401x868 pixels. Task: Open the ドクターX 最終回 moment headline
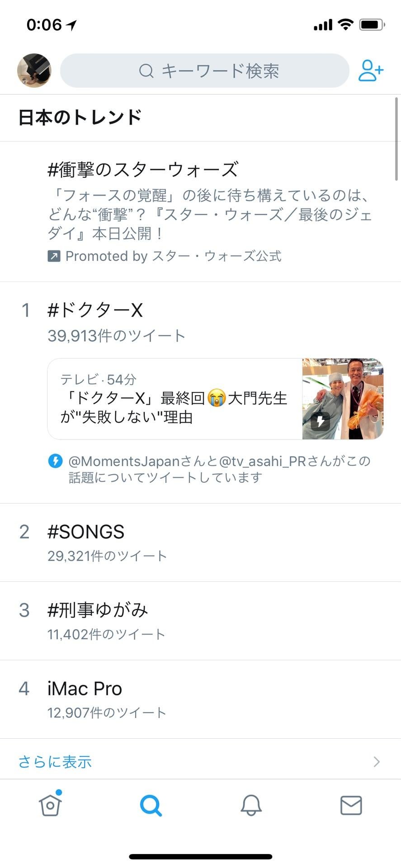pyautogui.click(x=175, y=407)
